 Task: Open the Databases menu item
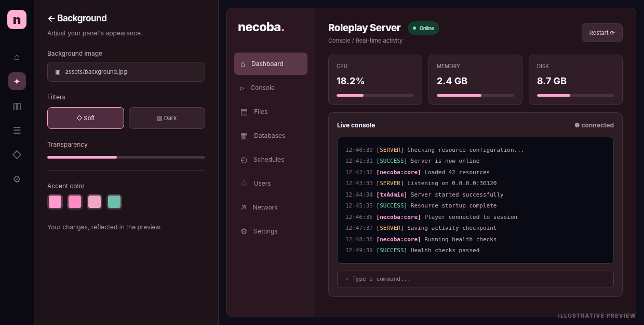point(271,136)
